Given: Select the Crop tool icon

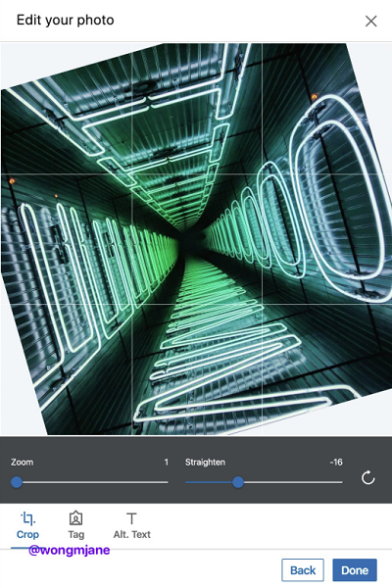Looking at the screenshot, I should pyautogui.click(x=27, y=519).
